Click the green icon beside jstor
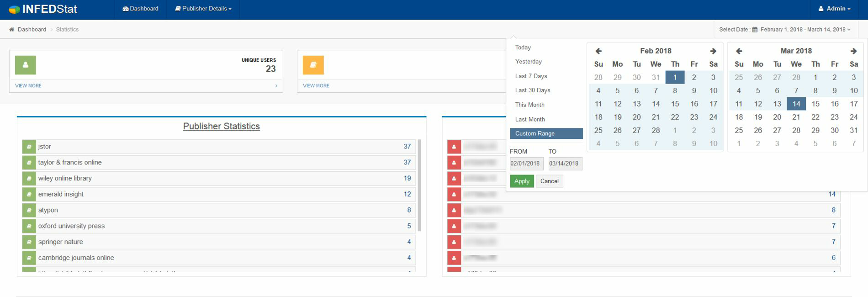 pos(29,147)
